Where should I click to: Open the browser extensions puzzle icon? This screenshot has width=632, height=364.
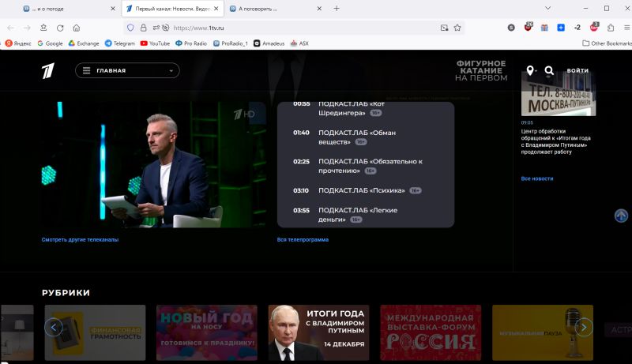pos(611,28)
